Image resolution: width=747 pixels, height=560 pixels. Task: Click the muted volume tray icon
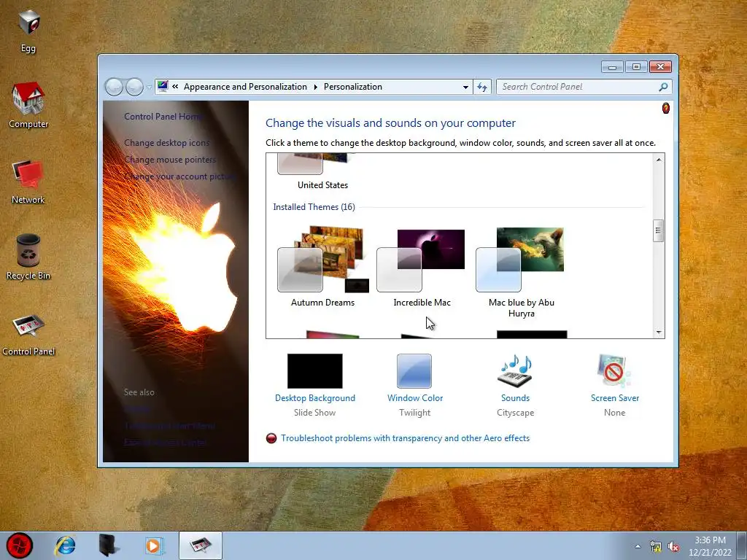[x=673, y=546]
